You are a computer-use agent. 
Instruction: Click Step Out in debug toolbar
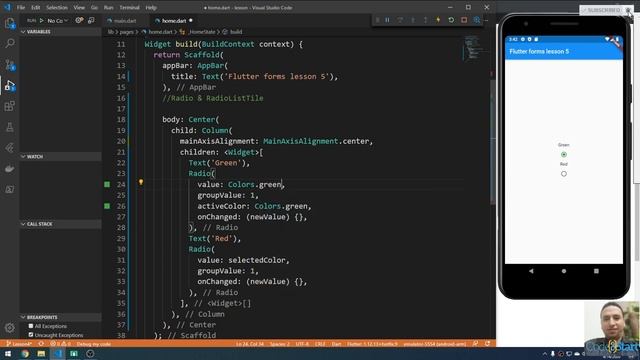click(x=425, y=20)
